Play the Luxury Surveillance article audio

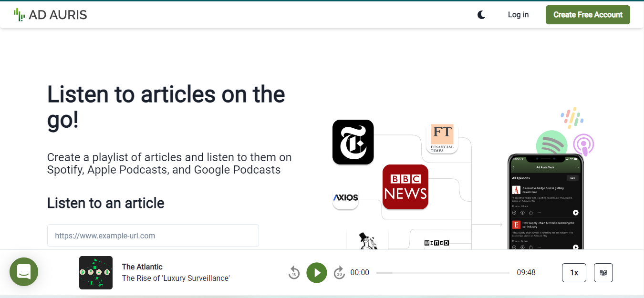click(317, 273)
